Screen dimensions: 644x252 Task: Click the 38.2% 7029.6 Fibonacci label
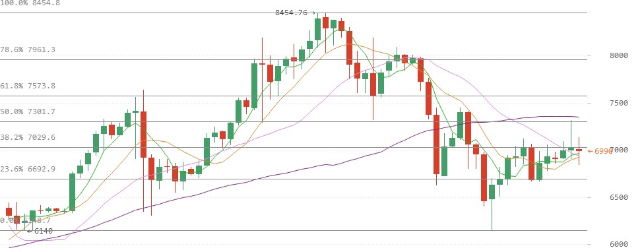[28, 137]
